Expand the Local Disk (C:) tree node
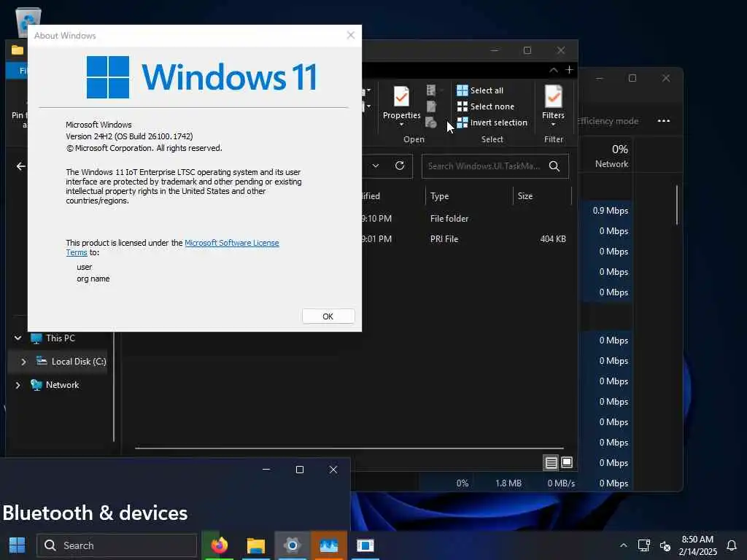The height and width of the screenshot is (560, 747). (x=23, y=362)
